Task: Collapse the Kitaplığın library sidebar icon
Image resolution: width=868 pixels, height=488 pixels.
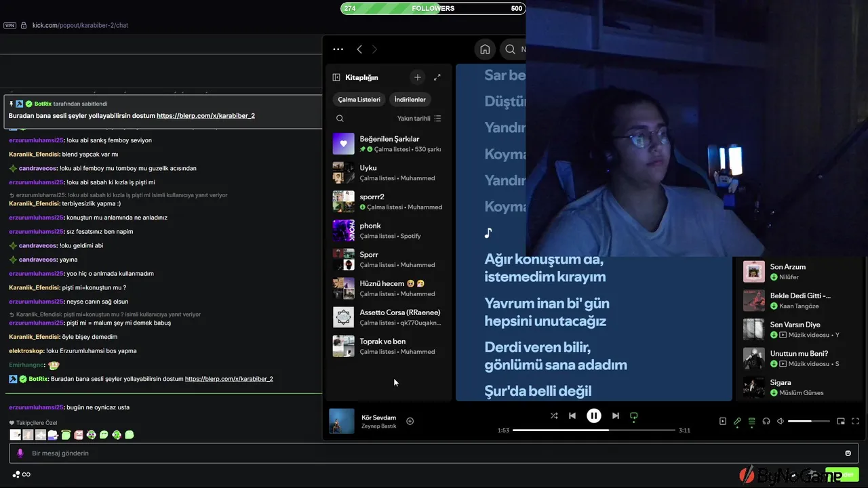Action: 336,77
